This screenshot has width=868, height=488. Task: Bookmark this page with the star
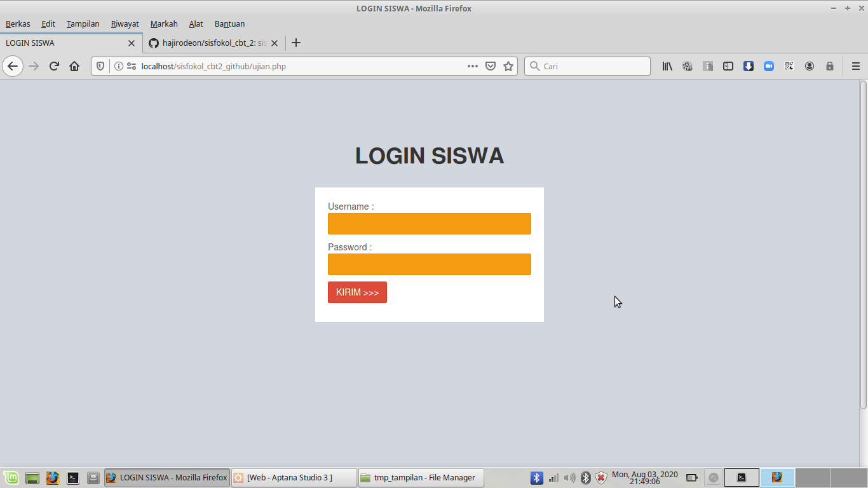pyautogui.click(x=508, y=66)
